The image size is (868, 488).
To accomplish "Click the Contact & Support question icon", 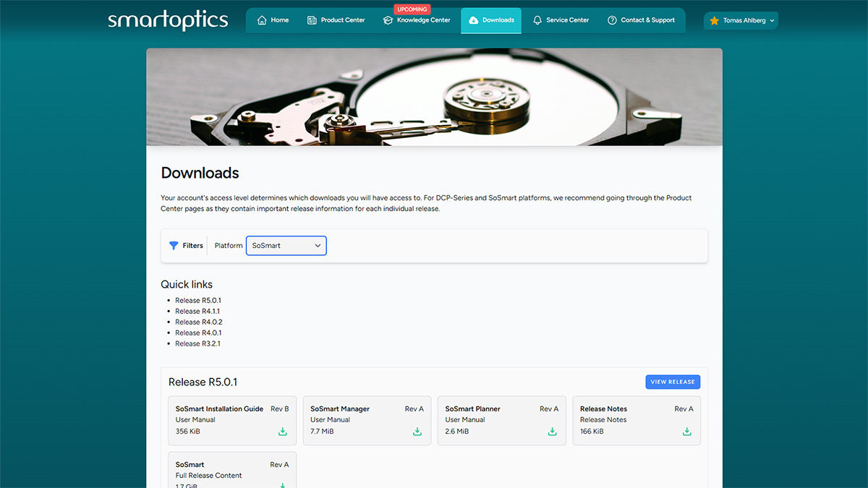I will pyautogui.click(x=612, y=20).
